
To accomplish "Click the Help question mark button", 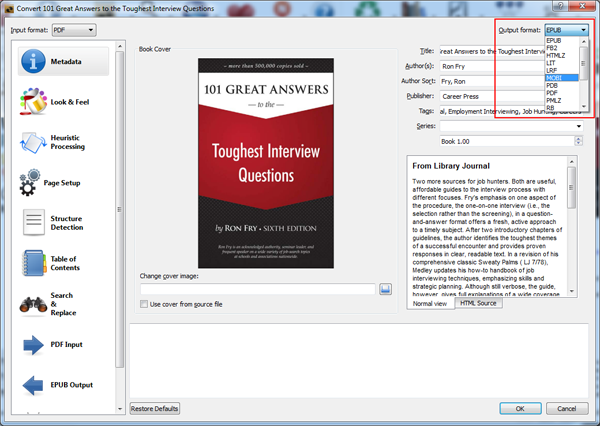I will tap(561, 5).
